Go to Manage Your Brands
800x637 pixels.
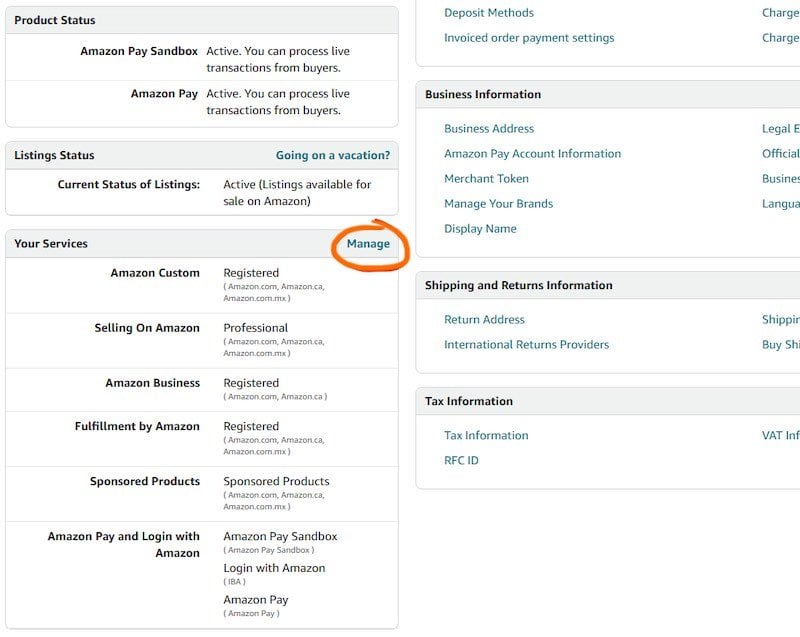[498, 203]
